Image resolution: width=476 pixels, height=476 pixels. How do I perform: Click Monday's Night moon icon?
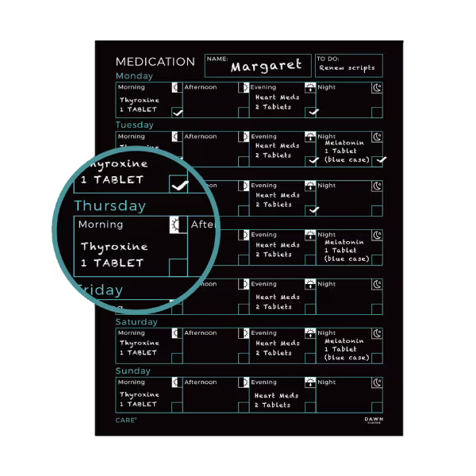click(378, 88)
